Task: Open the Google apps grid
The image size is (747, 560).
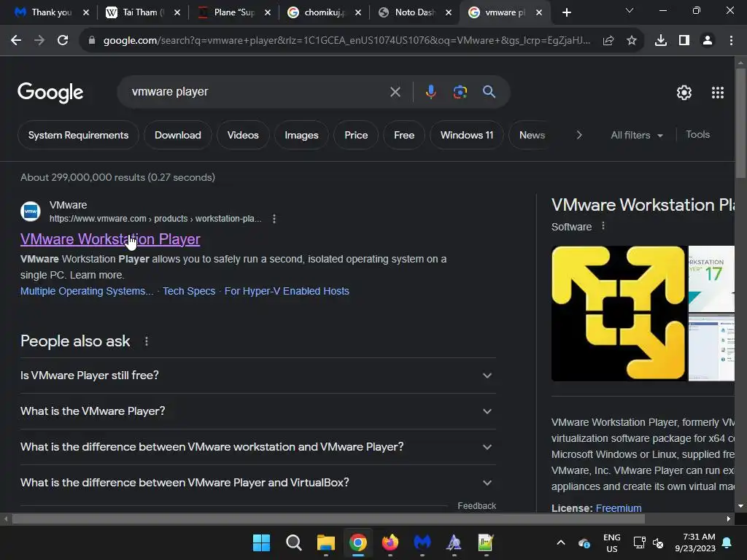Action: [718, 93]
